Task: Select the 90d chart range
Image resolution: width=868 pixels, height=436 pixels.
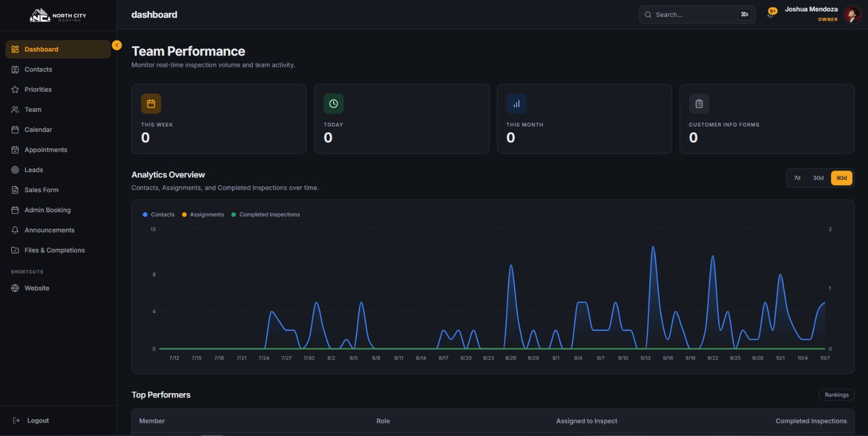Action: click(841, 178)
